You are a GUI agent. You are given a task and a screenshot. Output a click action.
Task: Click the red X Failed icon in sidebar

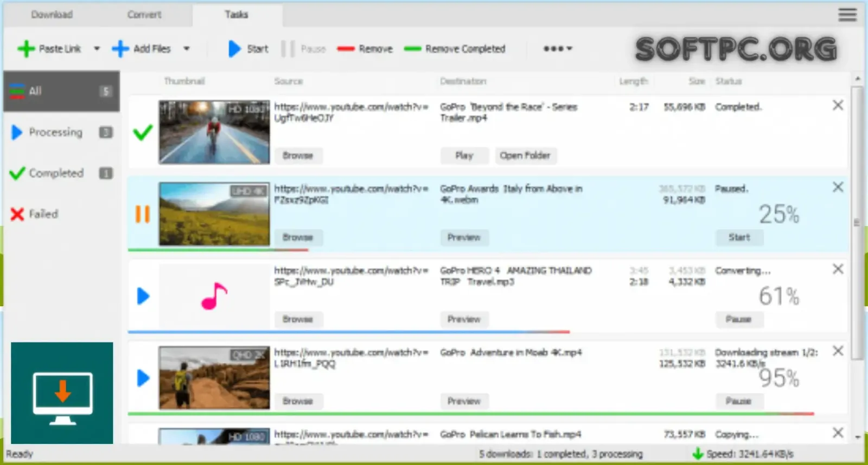pyautogui.click(x=17, y=215)
